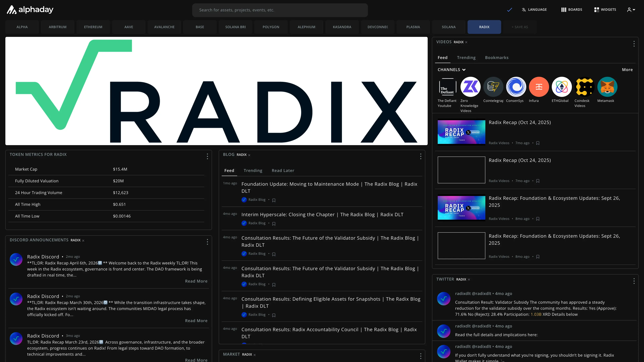Open Videos widget three-dot menu
Viewport: 644px width, 362px height.
click(634, 44)
